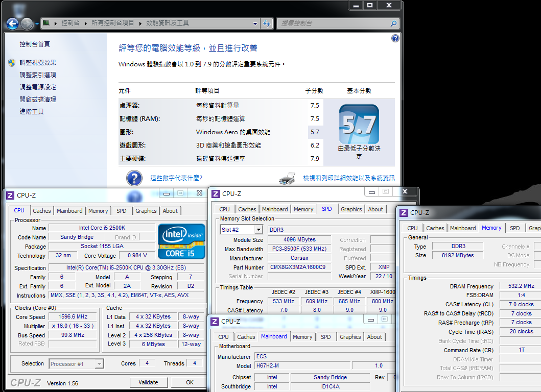Click the refresh button beside the address bar
Screen dimensions: 541x392
tap(267, 23)
